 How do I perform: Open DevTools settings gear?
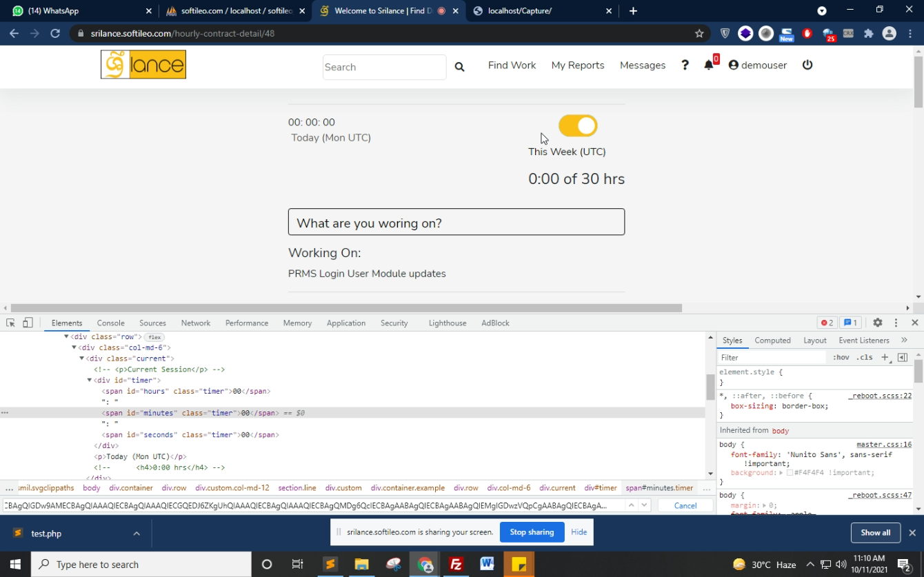coord(877,323)
